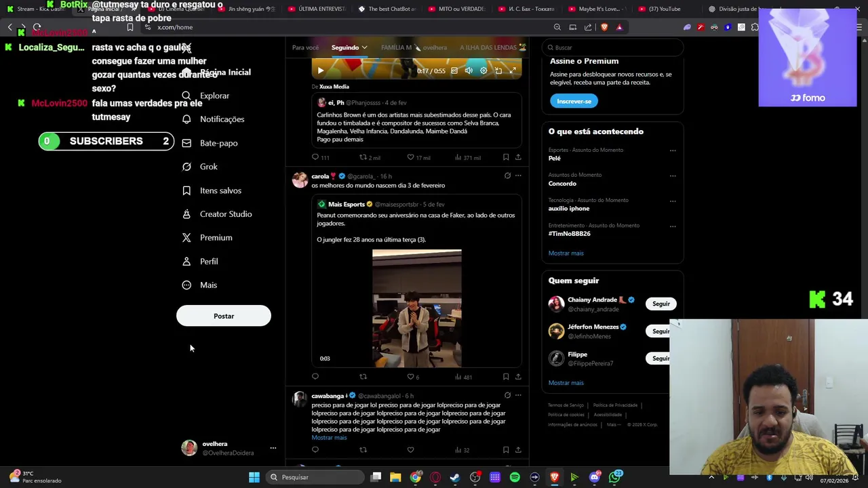Click Grok icon on carola post
Viewport: 868px width, 488px height.
click(x=507, y=176)
